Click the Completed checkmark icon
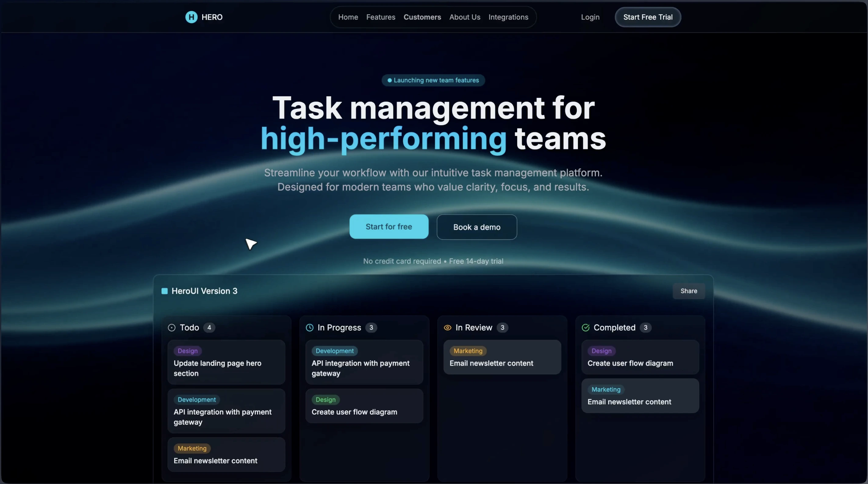Viewport: 868px width, 484px height. click(586, 328)
